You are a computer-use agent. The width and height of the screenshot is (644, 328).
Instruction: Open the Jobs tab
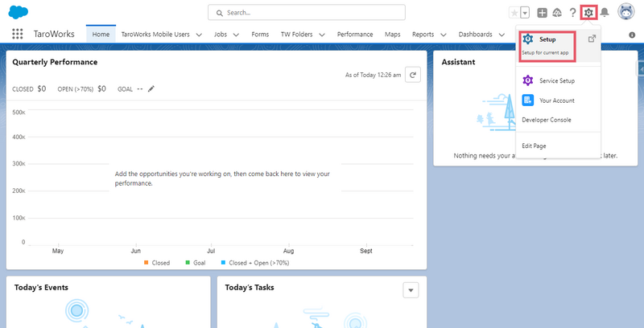pos(220,35)
